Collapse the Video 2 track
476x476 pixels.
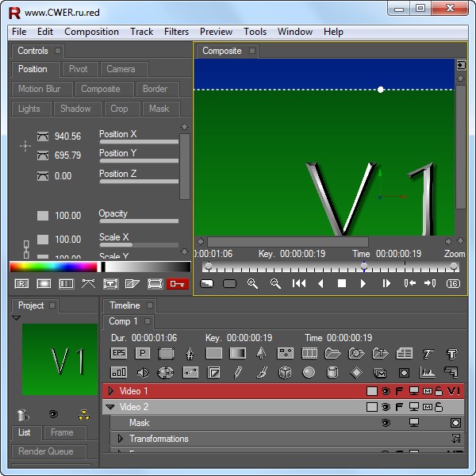110,407
